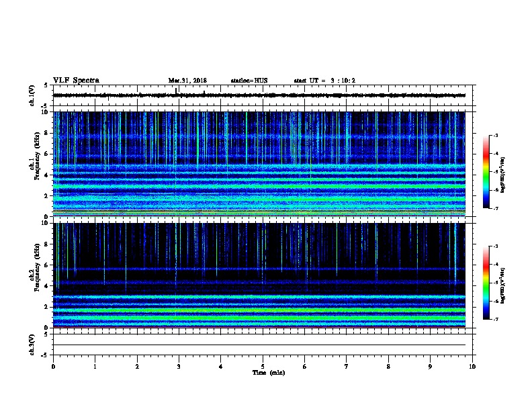Click the "3" minute tick label
This screenshot has height=411, width=532.
[x=179, y=367]
